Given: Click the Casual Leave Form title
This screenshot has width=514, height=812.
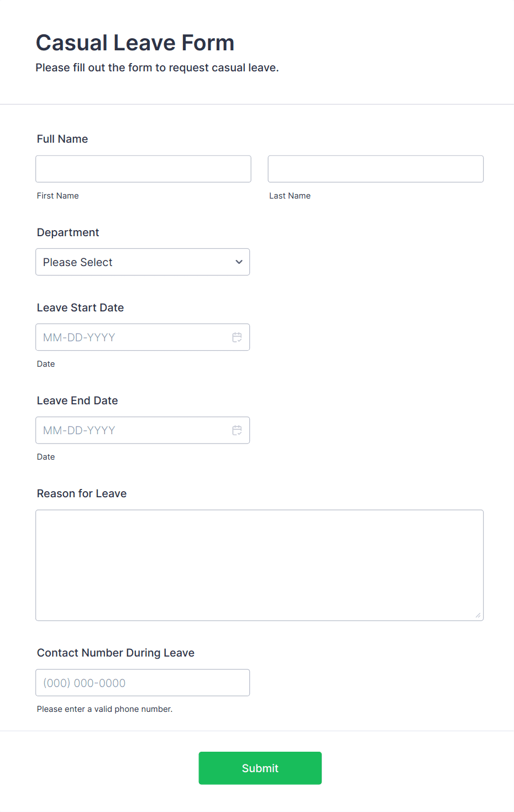Looking at the screenshot, I should 135,42.
